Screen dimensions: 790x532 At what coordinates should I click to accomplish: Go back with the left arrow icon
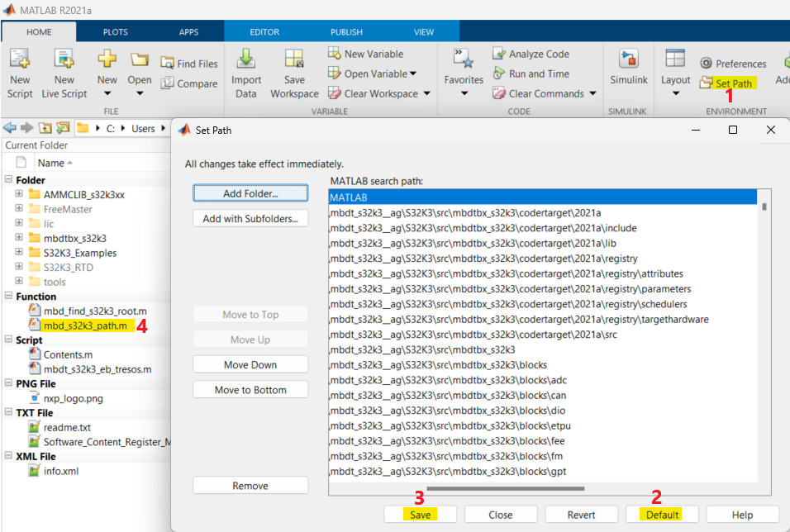10,128
